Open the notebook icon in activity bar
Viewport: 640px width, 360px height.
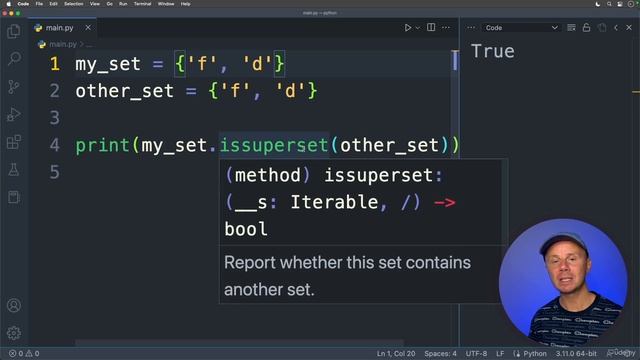14,197
